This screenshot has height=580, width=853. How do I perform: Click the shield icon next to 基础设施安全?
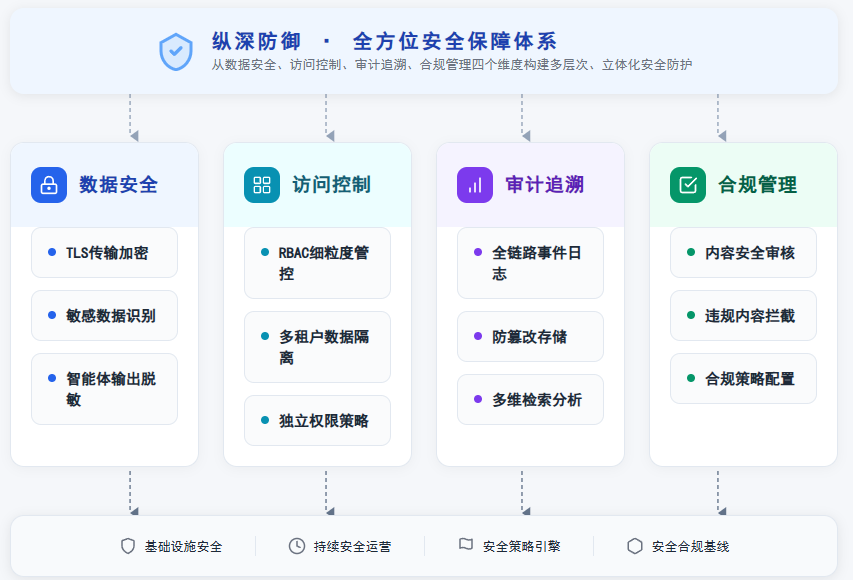pos(128,546)
